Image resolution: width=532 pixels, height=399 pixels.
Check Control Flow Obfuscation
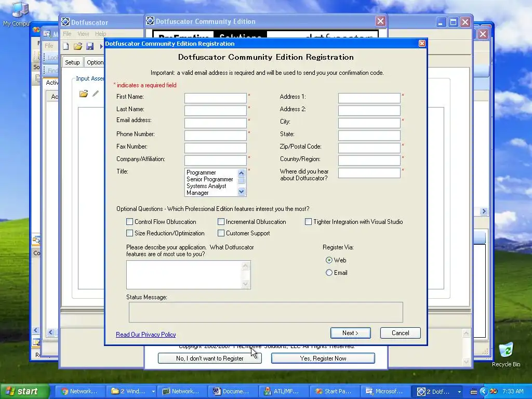click(x=129, y=221)
